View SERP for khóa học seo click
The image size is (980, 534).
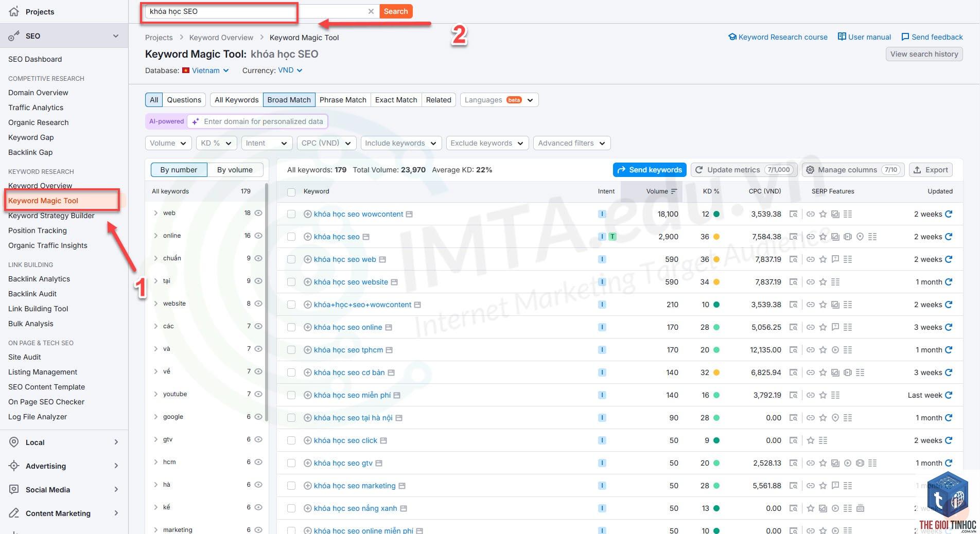point(794,440)
